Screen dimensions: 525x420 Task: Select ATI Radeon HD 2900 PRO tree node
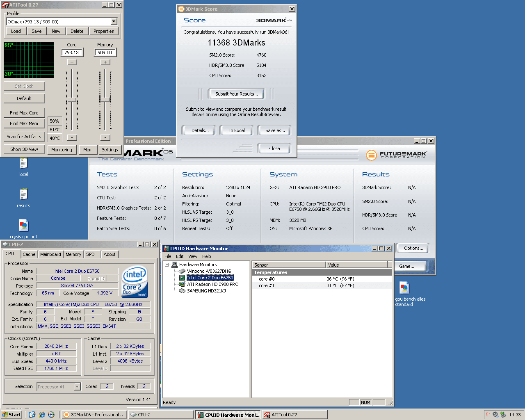tap(212, 284)
